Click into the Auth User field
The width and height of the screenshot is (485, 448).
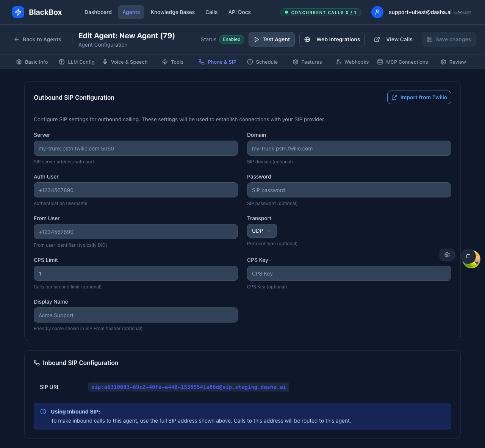tap(136, 190)
